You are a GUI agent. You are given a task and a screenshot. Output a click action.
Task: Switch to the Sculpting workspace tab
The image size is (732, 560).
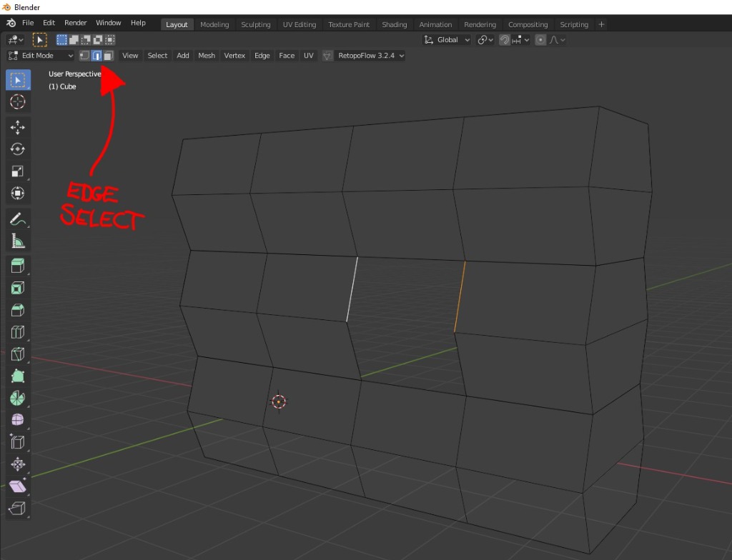[255, 24]
